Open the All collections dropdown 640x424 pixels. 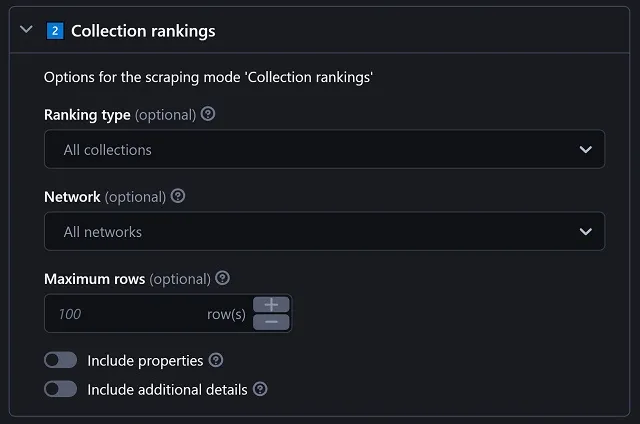pyautogui.click(x=324, y=149)
